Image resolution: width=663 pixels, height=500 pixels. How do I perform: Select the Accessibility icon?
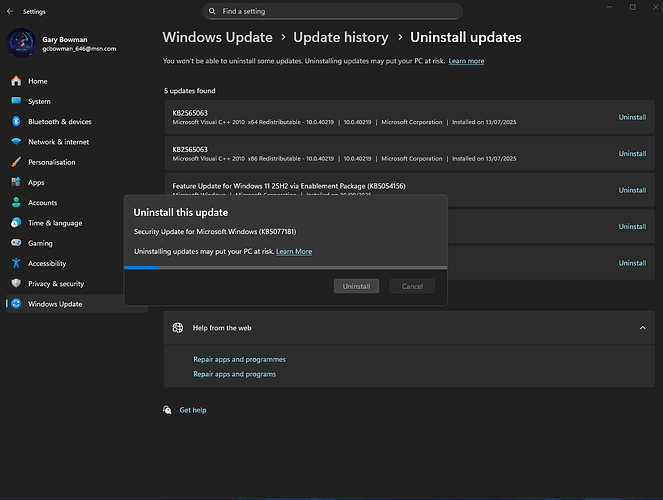click(x=16, y=263)
